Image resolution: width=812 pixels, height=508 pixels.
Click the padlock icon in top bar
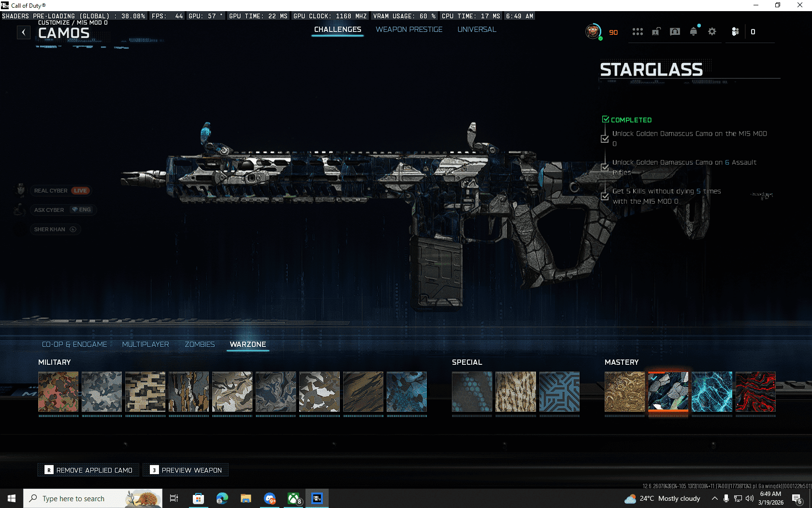pyautogui.click(x=656, y=32)
